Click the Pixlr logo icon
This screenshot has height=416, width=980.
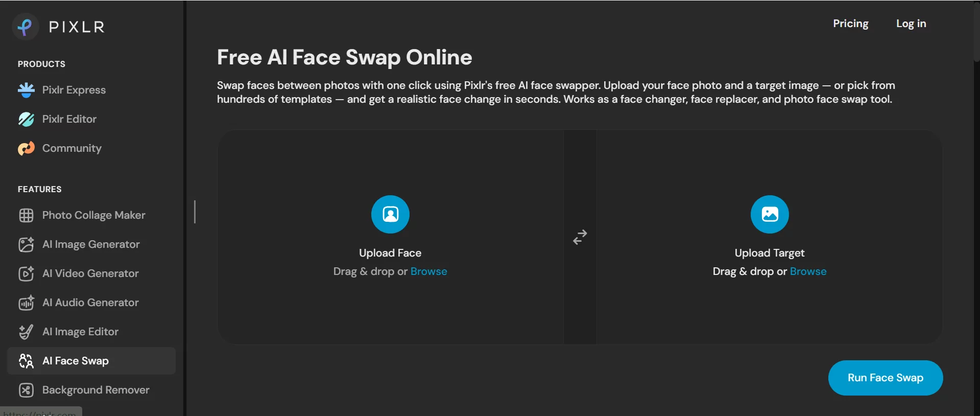coord(25,27)
